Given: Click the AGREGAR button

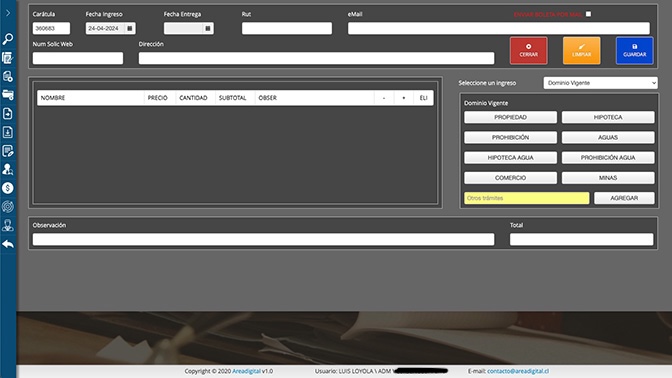Looking at the screenshot, I should pos(624,198).
